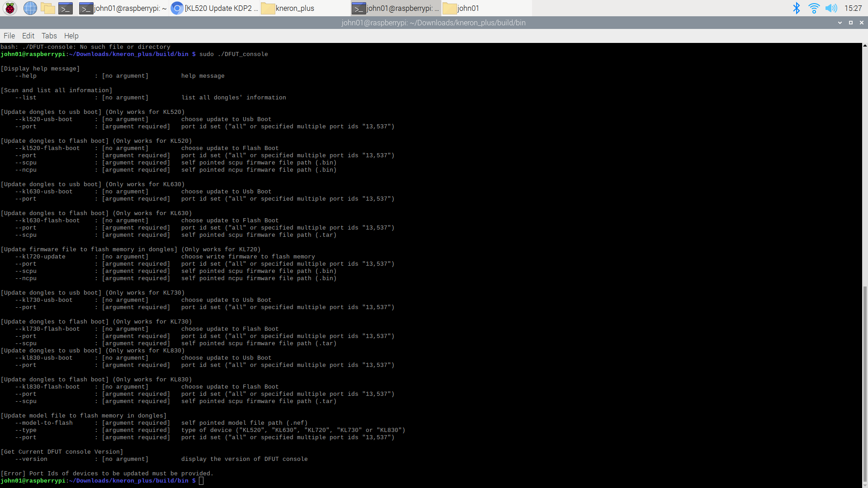Switch to KL520 Update KDP2 browser window
Screen dimensions: 868x488
215,8
